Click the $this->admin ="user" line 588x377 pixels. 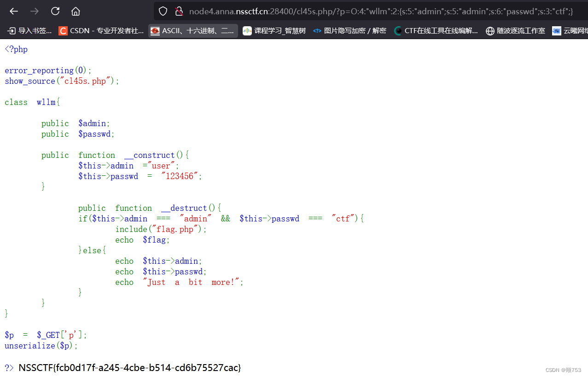point(128,166)
